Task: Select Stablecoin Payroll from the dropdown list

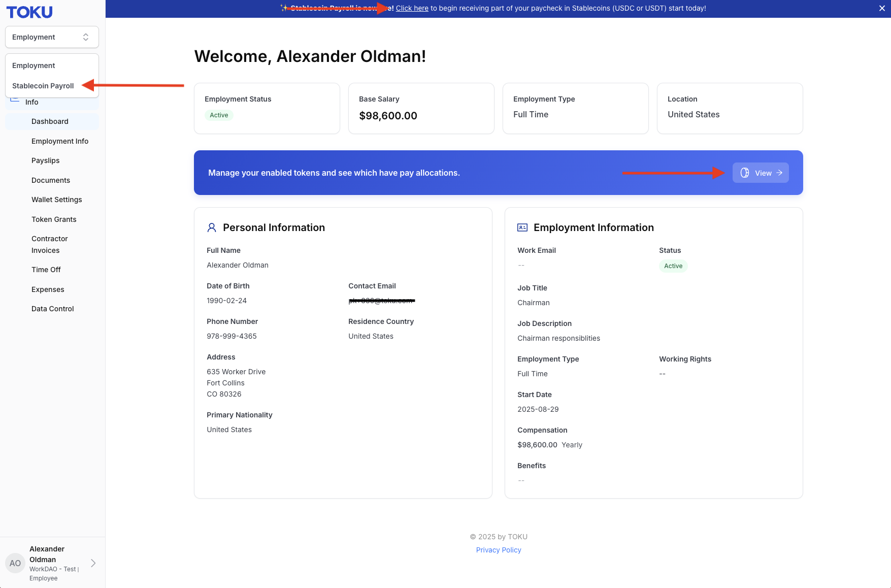Action: tap(43, 86)
